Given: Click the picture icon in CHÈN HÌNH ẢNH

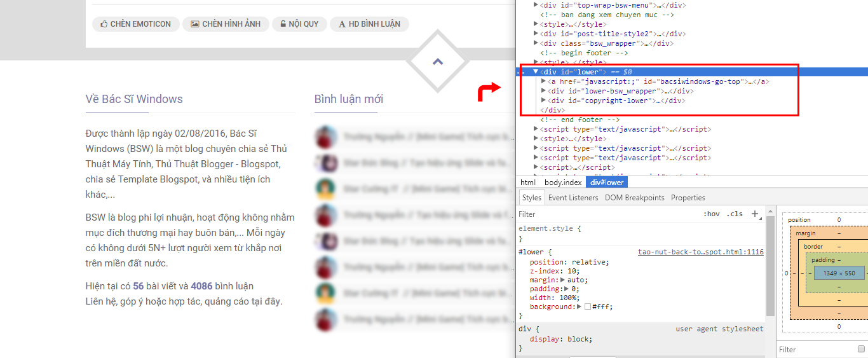Looking at the screenshot, I should 195,24.
